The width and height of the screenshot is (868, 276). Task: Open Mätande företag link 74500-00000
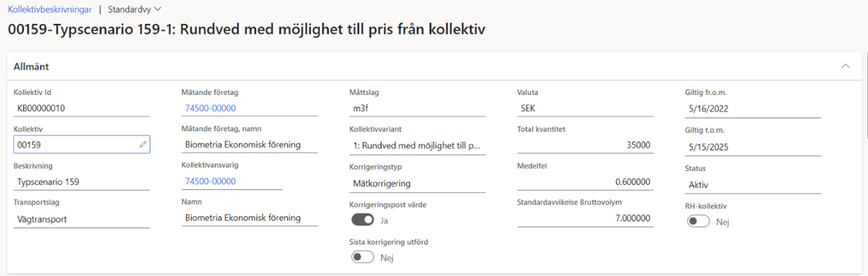click(211, 108)
